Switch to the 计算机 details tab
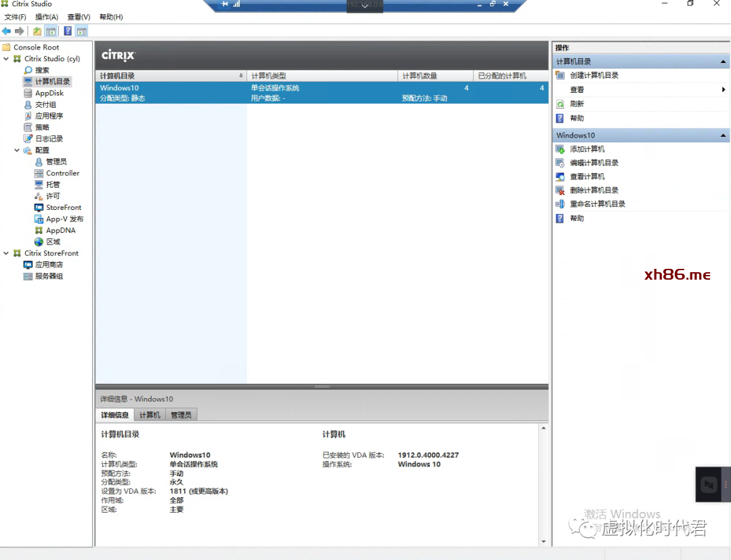Viewport: 731px width, 560px height. pyautogui.click(x=150, y=414)
